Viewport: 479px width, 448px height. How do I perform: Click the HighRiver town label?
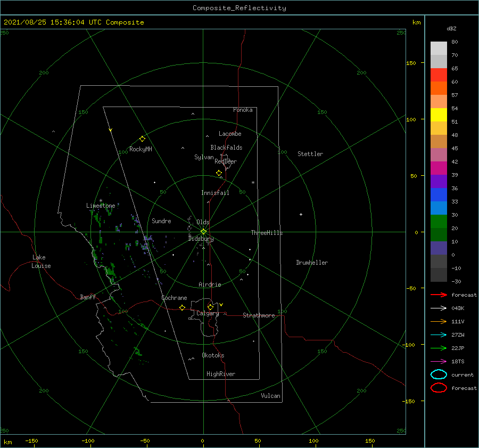pos(221,374)
